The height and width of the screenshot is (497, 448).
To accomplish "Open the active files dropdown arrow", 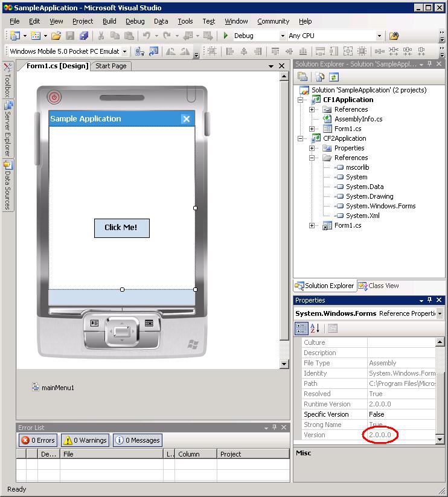I will pyautogui.click(x=271, y=66).
